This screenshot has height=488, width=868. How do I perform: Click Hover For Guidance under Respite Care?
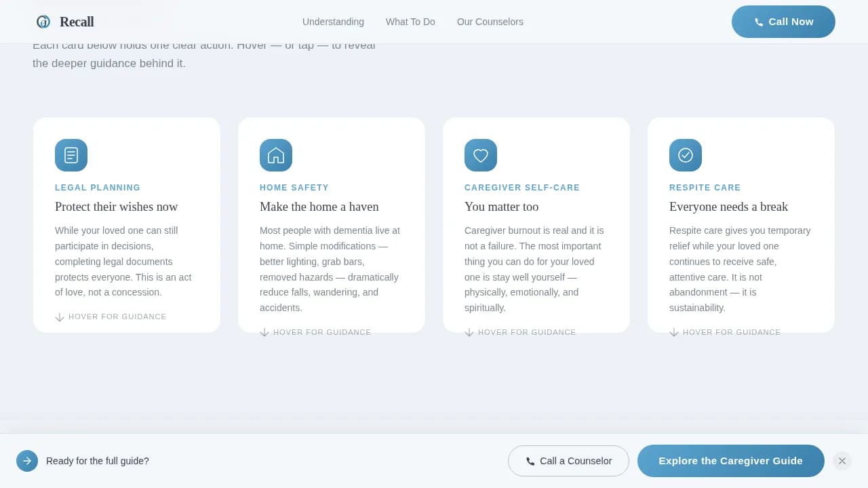[732, 332]
